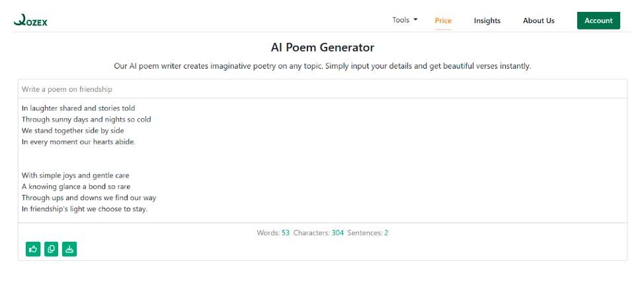Viewport: 644px width, 286px height.
Task: Click the Sentences count value 2
Action: [x=386, y=232]
